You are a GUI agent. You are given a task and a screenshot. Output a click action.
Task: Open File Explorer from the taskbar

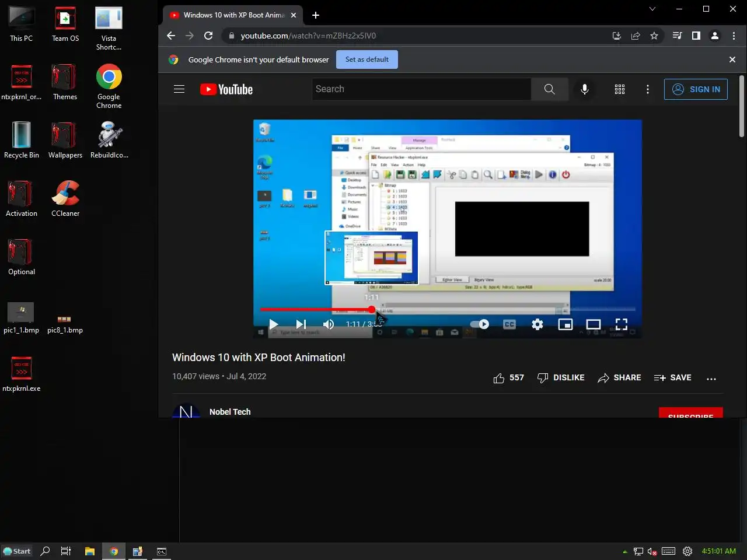coord(89,551)
